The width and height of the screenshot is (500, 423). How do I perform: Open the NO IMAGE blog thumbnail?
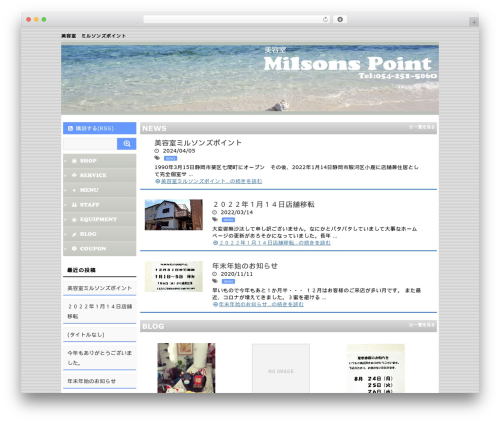click(281, 368)
